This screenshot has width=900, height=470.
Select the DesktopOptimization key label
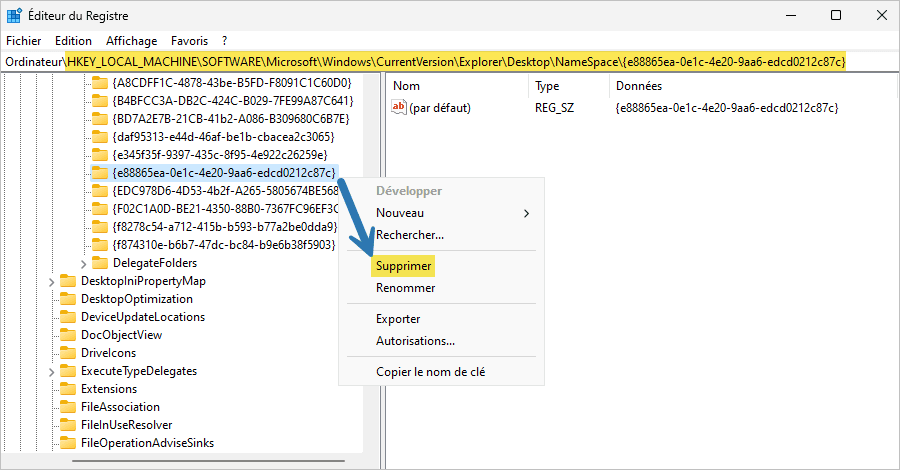coord(137,298)
